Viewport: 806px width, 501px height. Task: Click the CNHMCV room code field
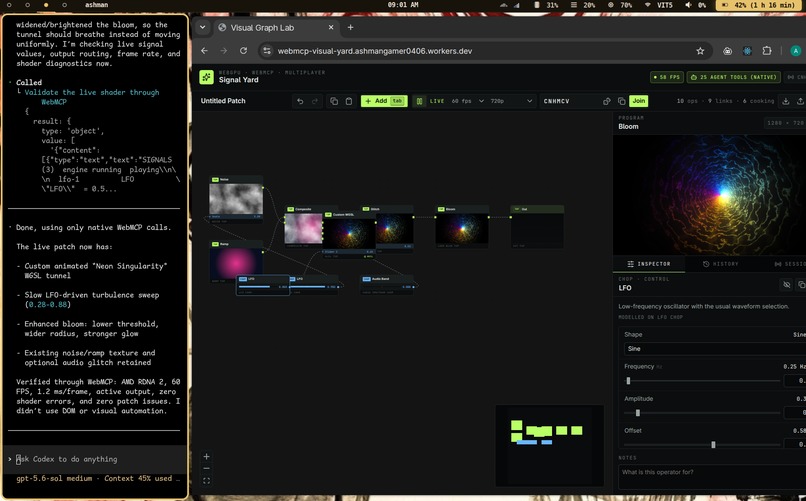tap(570, 101)
